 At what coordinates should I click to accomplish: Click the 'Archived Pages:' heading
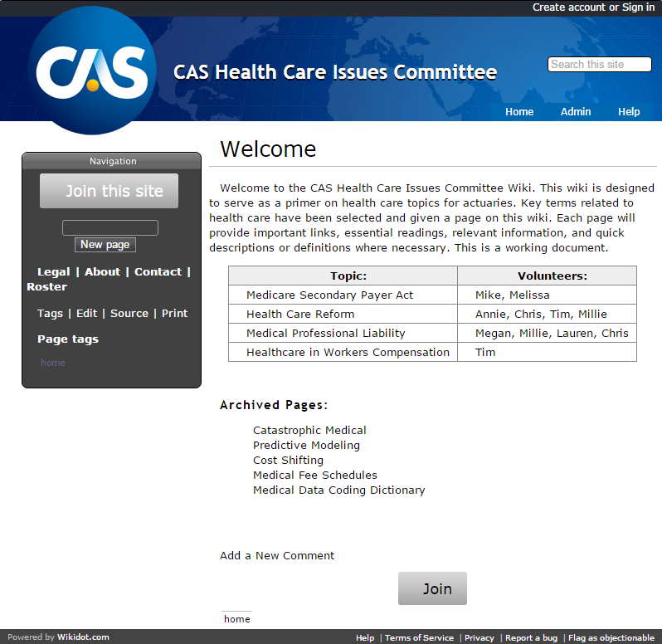[274, 405]
